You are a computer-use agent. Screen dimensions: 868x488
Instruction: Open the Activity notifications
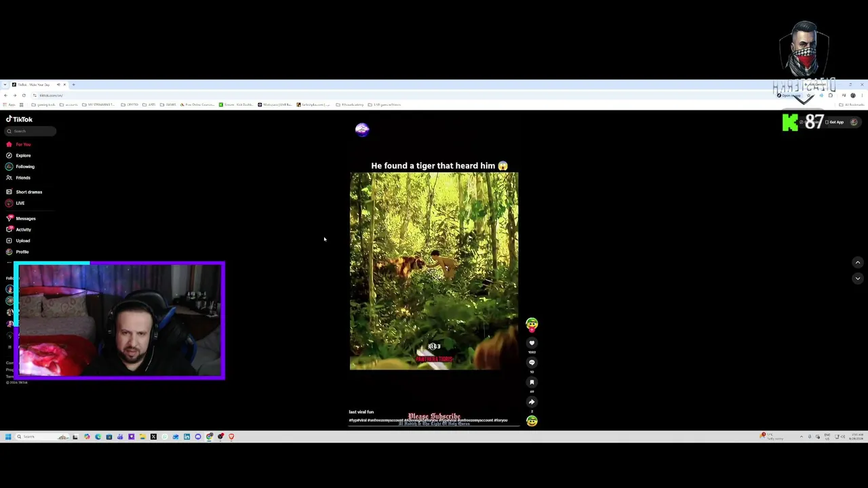19,230
